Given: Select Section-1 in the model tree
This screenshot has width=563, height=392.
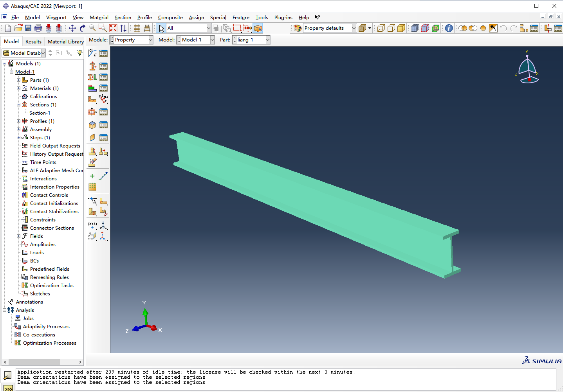Looking at the screenshot, I should coord(40,113).
